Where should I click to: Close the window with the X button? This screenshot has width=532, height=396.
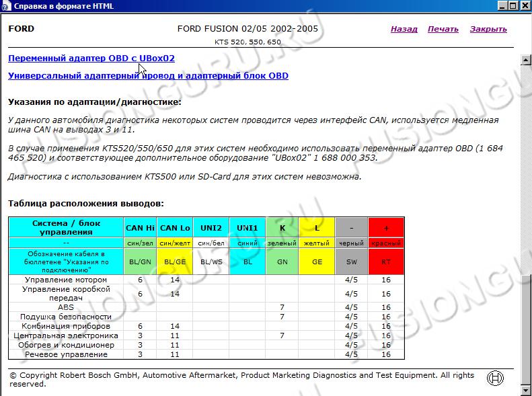pos(523,6)
